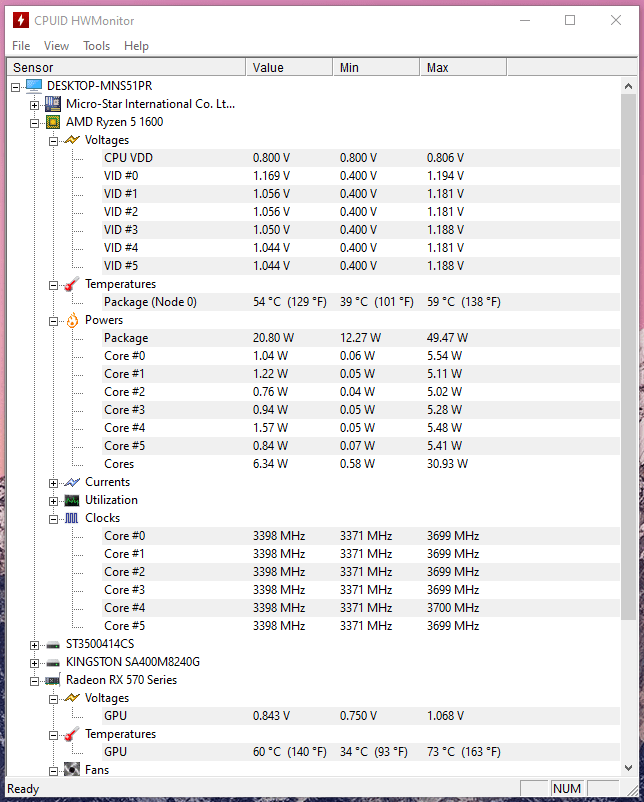This screenshot has height=802, width=644.
Task: Collapse the CPU Voltages section
Action: pyautogui.click(x=53, y=141)
